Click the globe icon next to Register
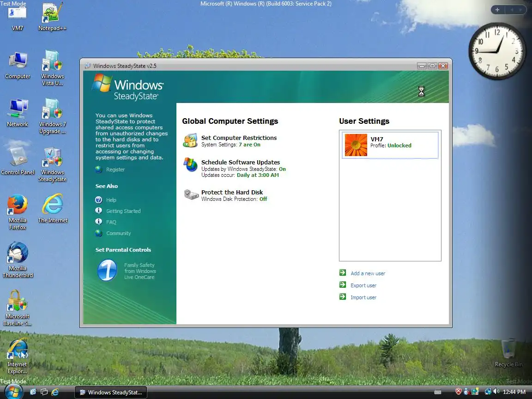 pos(99,169)
